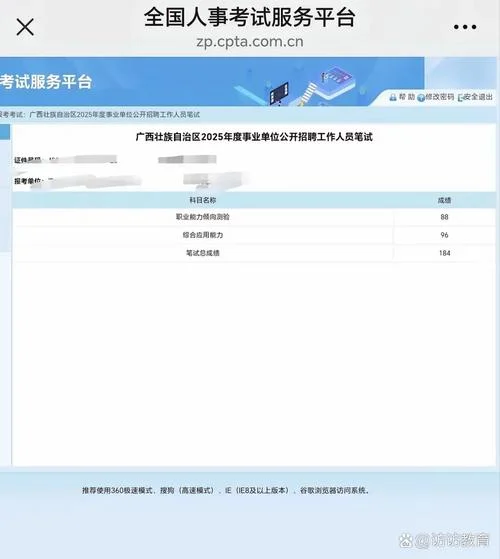The image size is (500, 559).
Task: Click the 广西壮族自治区2025年度 exam heading
Action: (x=254, y=137)
